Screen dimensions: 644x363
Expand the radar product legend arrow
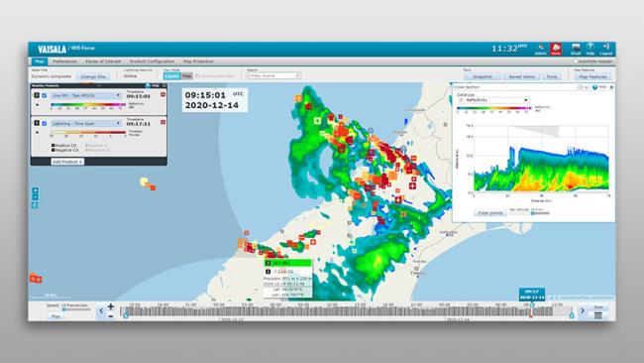point(38,105)
